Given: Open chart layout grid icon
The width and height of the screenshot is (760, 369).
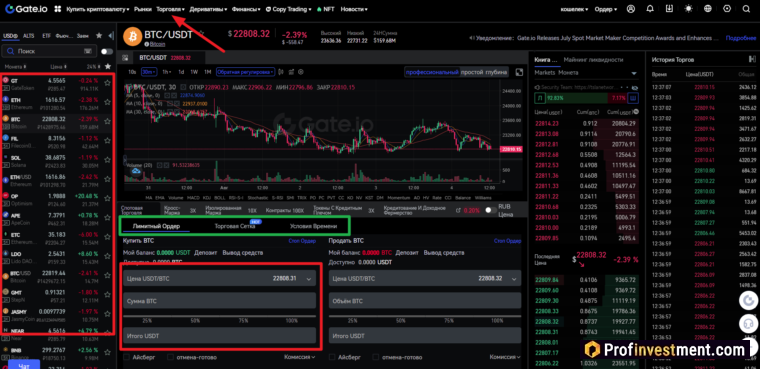Looking at the screenshot, I should [125, 58].
